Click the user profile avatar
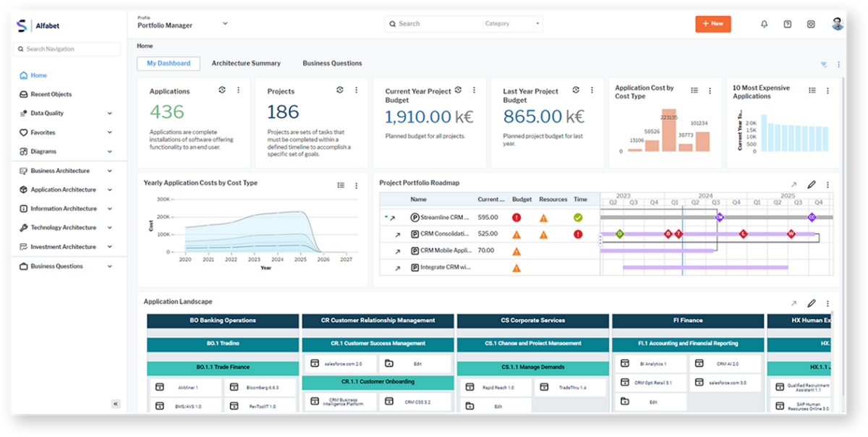Viewport: 868px width, 437px height. [x=838, y=24]
